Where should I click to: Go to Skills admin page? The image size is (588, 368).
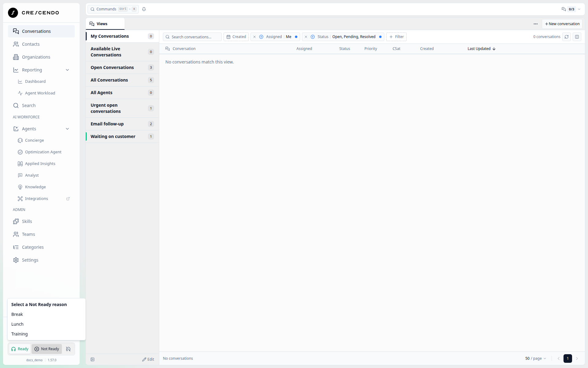(41, 221)
